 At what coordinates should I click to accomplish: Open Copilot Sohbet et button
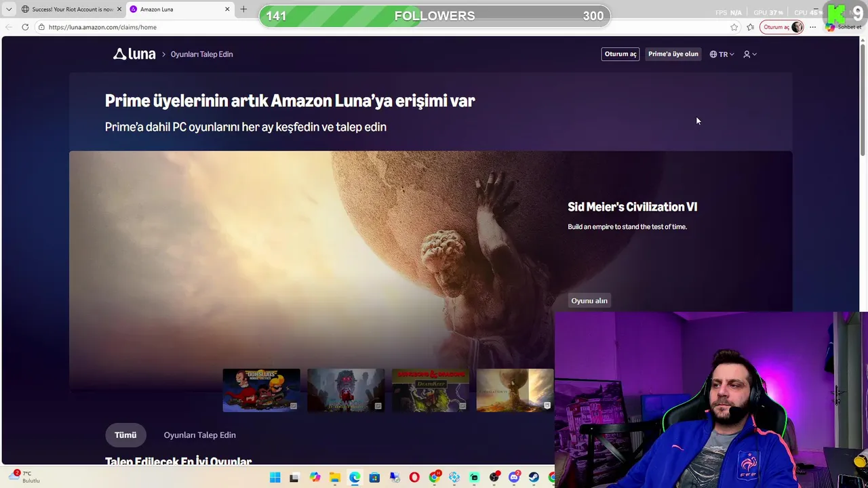tap(843, 27)
